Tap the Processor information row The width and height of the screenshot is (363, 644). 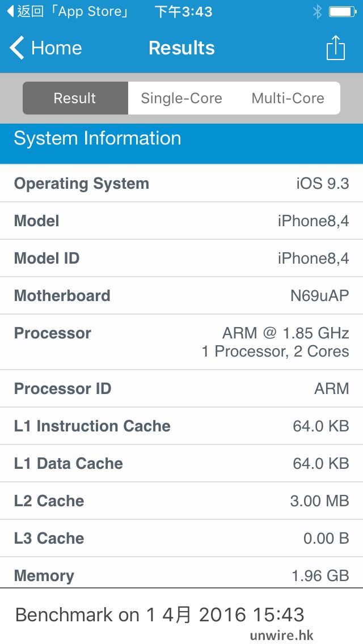tap(181, 342)
